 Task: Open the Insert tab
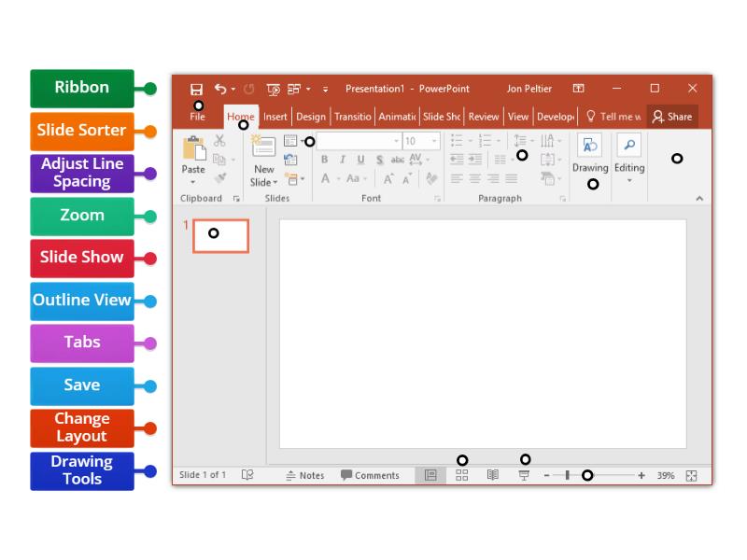(x=275, y=117)
